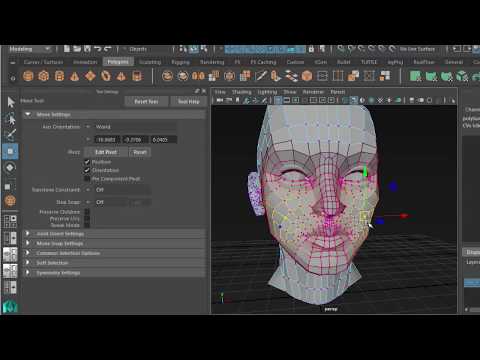
Task: Click the Tool Help button
Action: [188, 101]
